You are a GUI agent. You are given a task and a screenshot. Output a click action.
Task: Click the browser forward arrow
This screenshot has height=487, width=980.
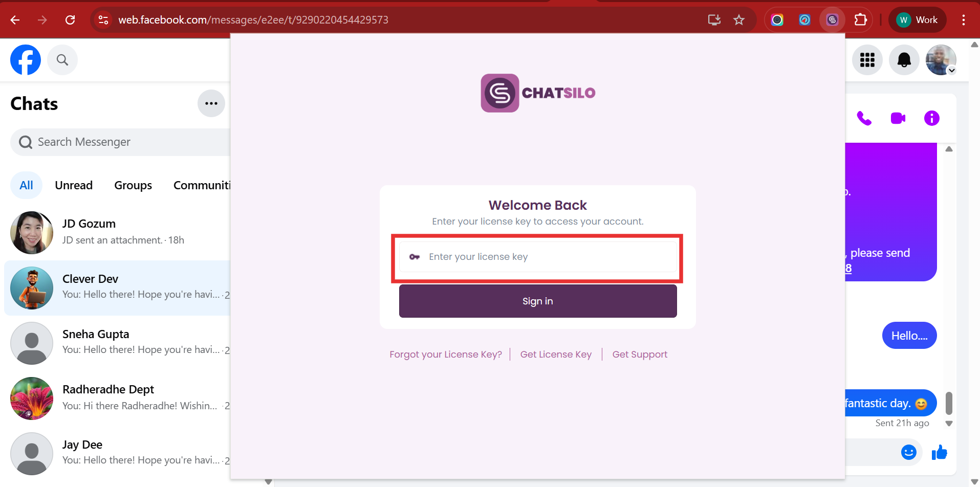click(x=42, y=20)
